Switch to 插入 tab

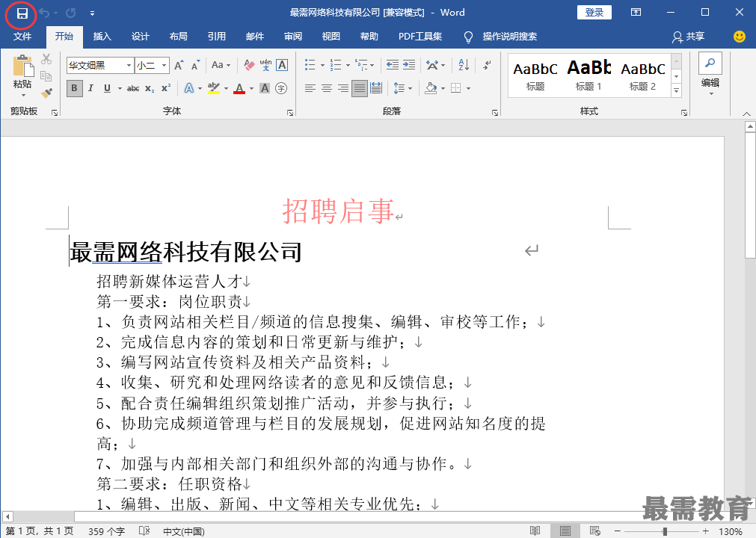coord(102,37)
